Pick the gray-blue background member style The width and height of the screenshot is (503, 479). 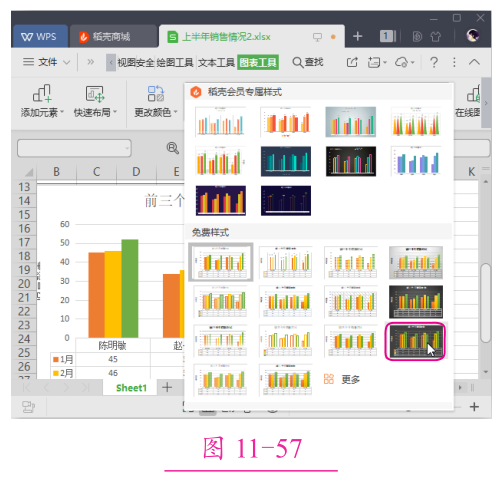[351, 122]
